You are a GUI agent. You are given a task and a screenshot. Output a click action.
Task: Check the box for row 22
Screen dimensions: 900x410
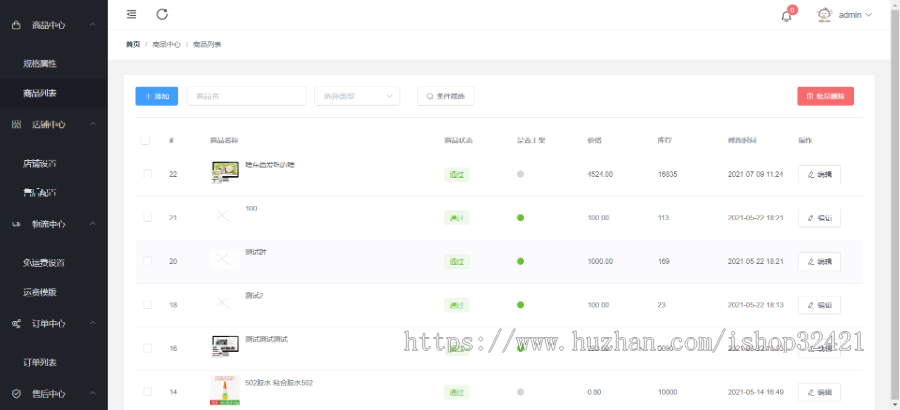(x=148, y=173)
